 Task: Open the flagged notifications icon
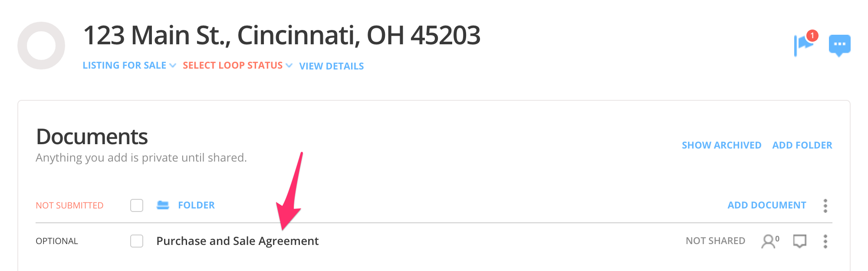[x=805, y=45]
